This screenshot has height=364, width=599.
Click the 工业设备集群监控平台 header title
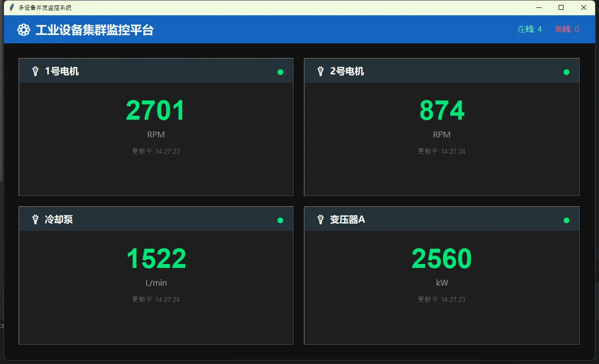pos(95,30)
